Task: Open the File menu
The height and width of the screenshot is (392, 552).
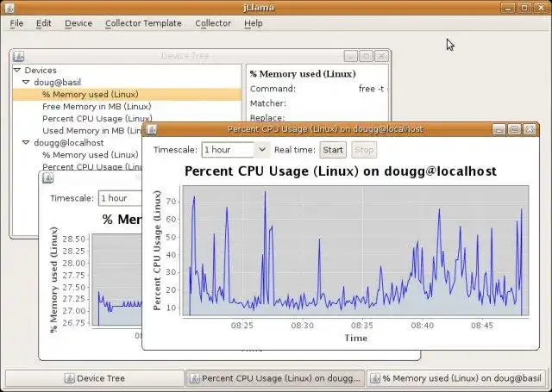Action: click(x=16, y=23)
